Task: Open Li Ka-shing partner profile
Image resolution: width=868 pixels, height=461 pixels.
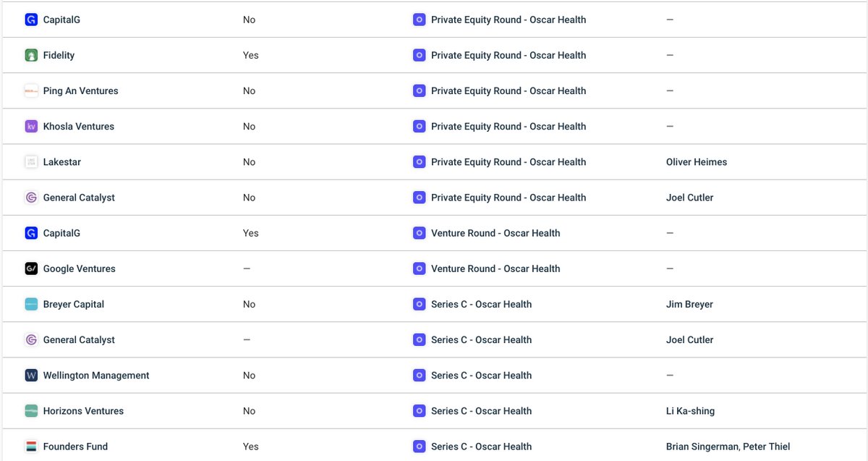Action: pyautogui.click(x=690, y=410)
